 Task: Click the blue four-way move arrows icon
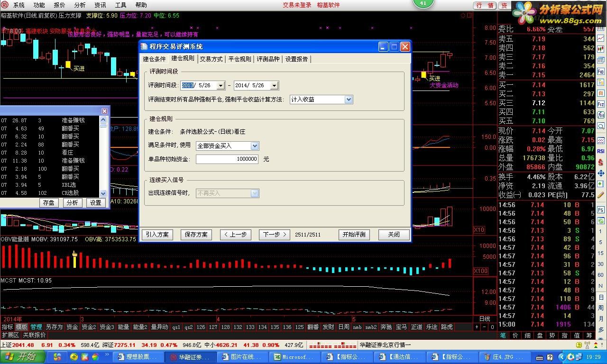pyautogui.click(x=600, y=173)
